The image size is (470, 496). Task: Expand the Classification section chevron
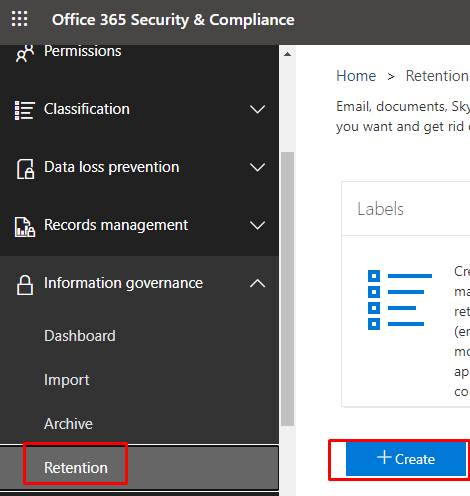pyautogui.click(x=257, y=109)
